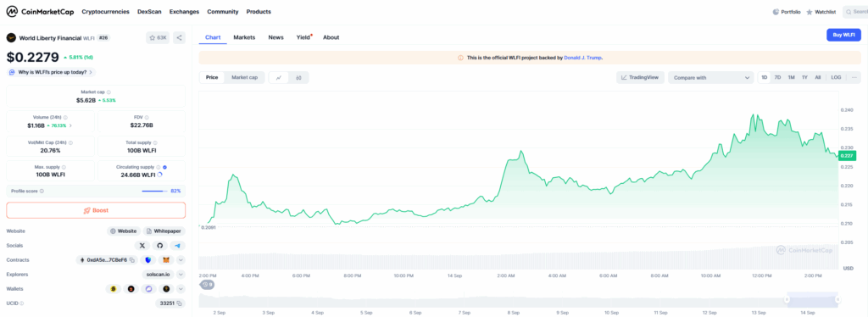Open the Community menu
The image size is (868, 317).
coord(223,11)
